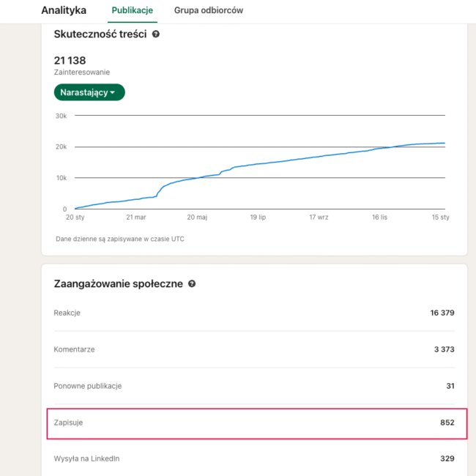Click the UTC data note text

pyautogui.click(x=120, y=239)
